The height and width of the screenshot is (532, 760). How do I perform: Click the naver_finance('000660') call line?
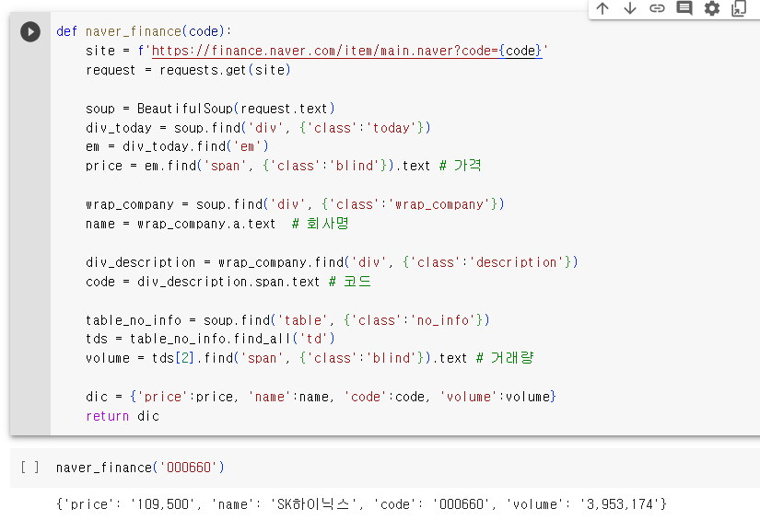140,468
